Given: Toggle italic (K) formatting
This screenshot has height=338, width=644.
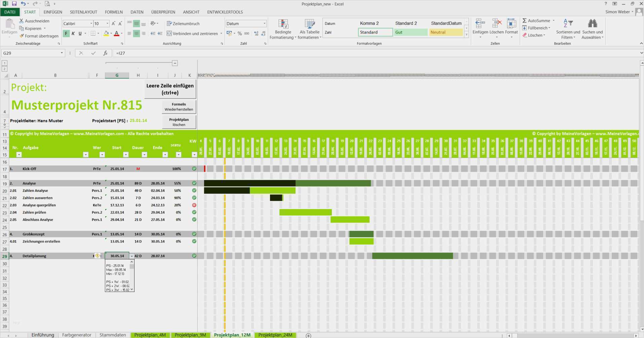Looking at the screenshot, I should (x=73, y=34).
